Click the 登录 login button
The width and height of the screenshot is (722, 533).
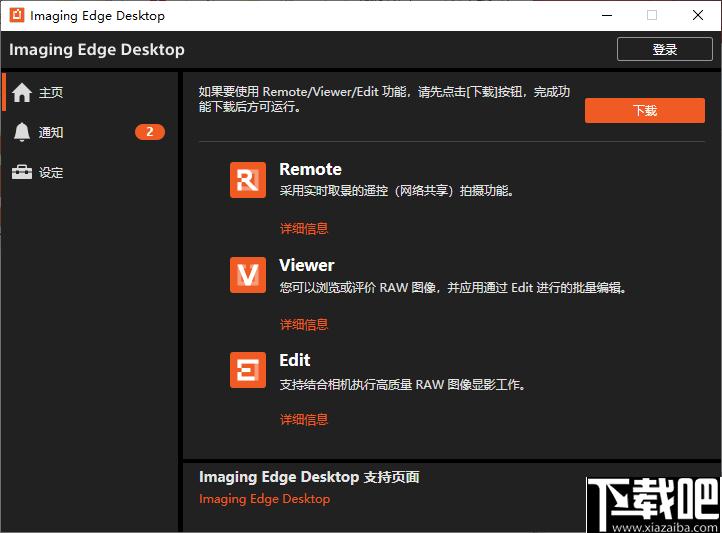[664, 49]
